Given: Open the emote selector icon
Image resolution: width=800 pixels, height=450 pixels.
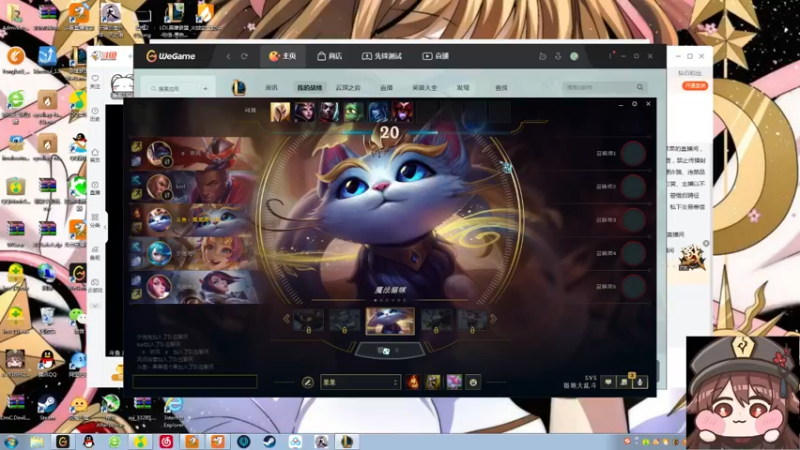Looking at the screenshot, I should point(473,382).
